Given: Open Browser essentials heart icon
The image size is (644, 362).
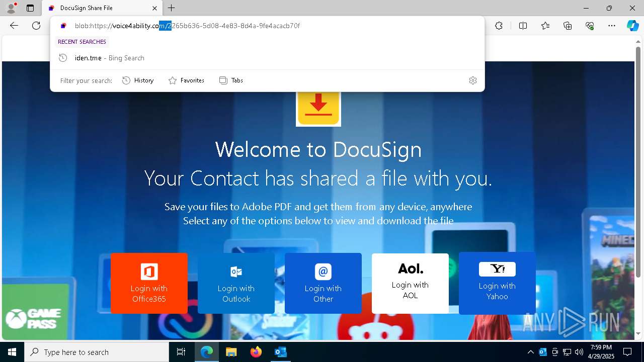Looking at the screenshot, I should (590, 26).
